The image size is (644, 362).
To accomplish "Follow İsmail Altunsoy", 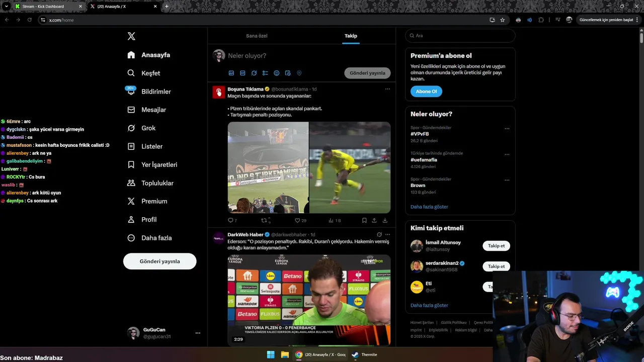I will [x=496, y=246].
